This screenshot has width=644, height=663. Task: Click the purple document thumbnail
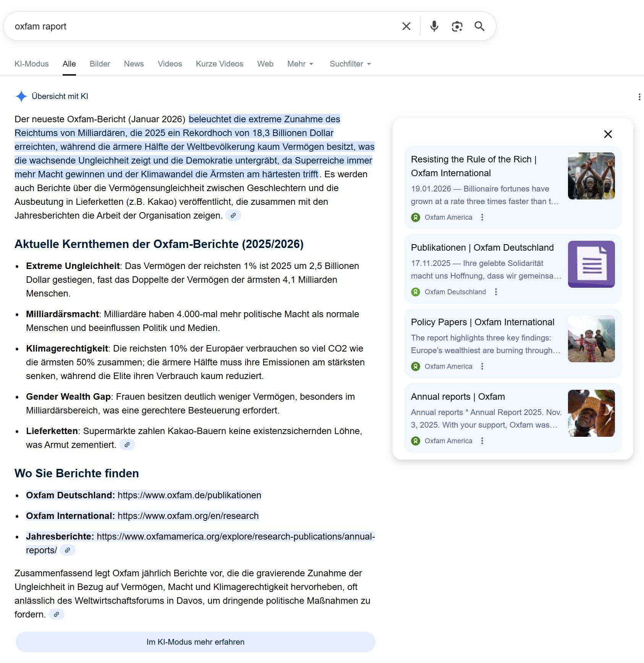[x=591, y=264]
